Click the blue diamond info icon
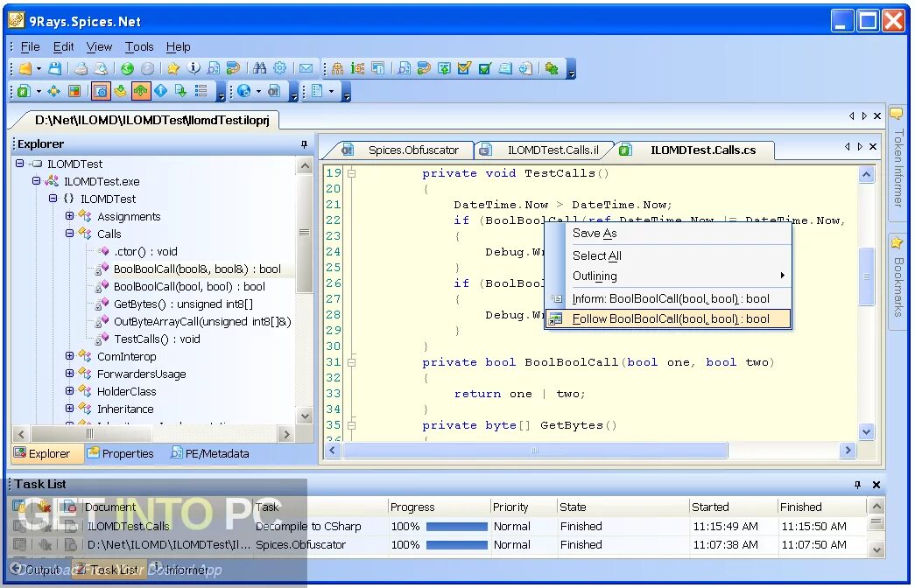The height and width of the screenshot is (588, 915). 160,91
